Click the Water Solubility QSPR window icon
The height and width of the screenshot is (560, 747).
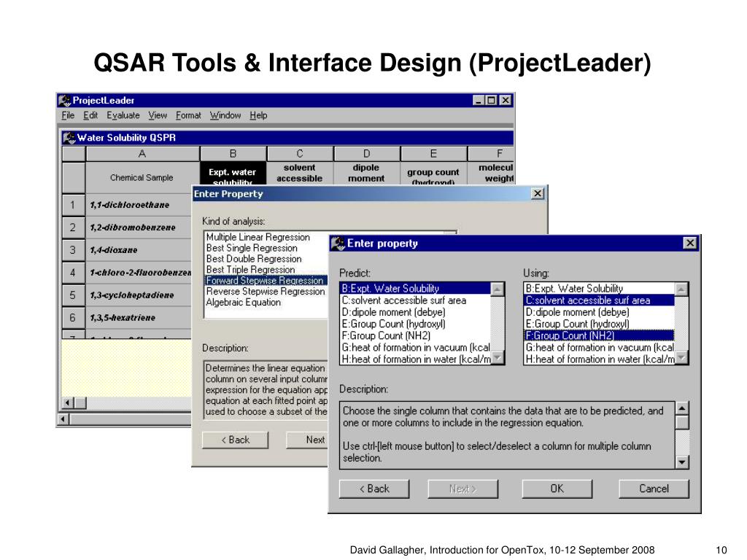69,138
